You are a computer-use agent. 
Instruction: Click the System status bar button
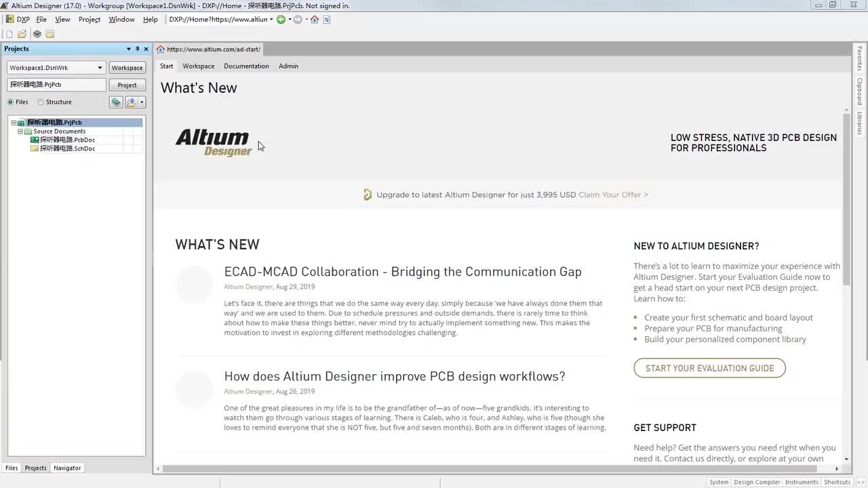(719, 482)
